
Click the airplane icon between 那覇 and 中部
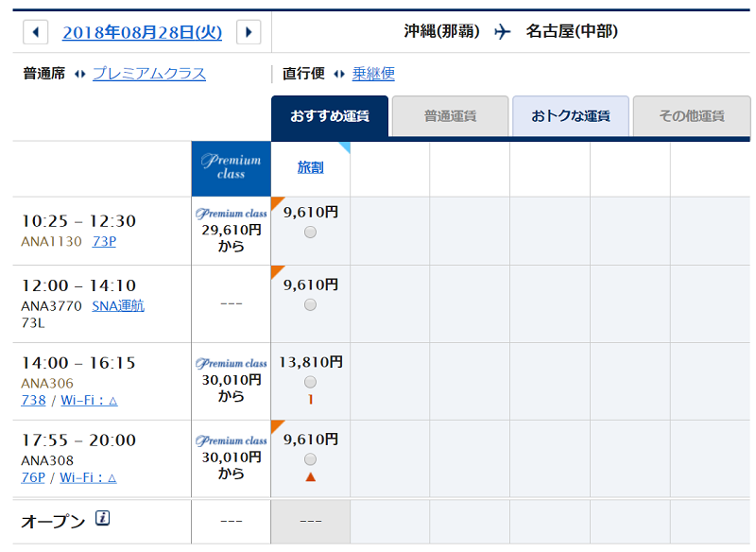pyautogui.click(x=503, y=32)
